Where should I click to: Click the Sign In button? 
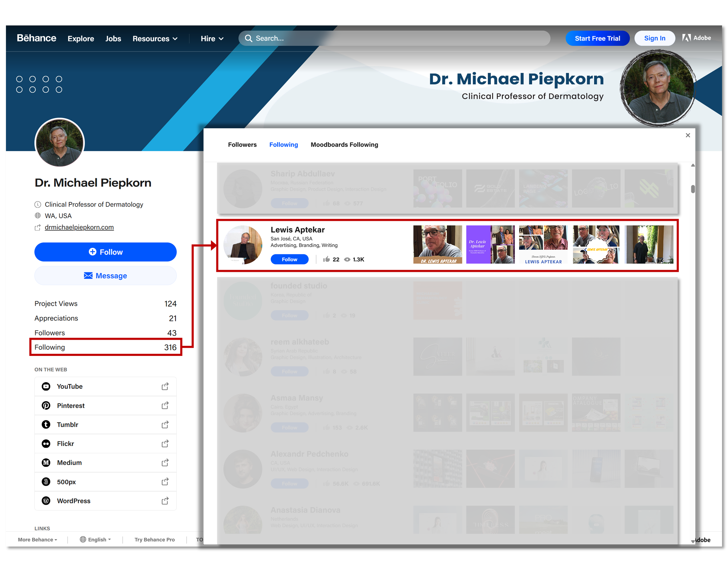(655, 38)
